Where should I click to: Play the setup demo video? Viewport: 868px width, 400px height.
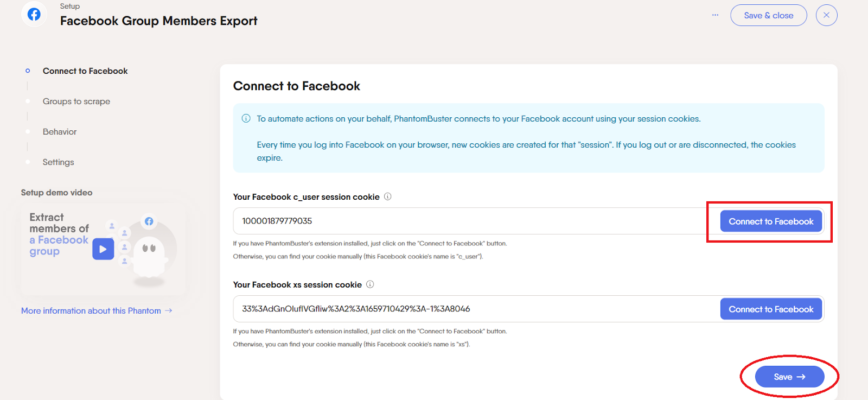coord(103,249)
